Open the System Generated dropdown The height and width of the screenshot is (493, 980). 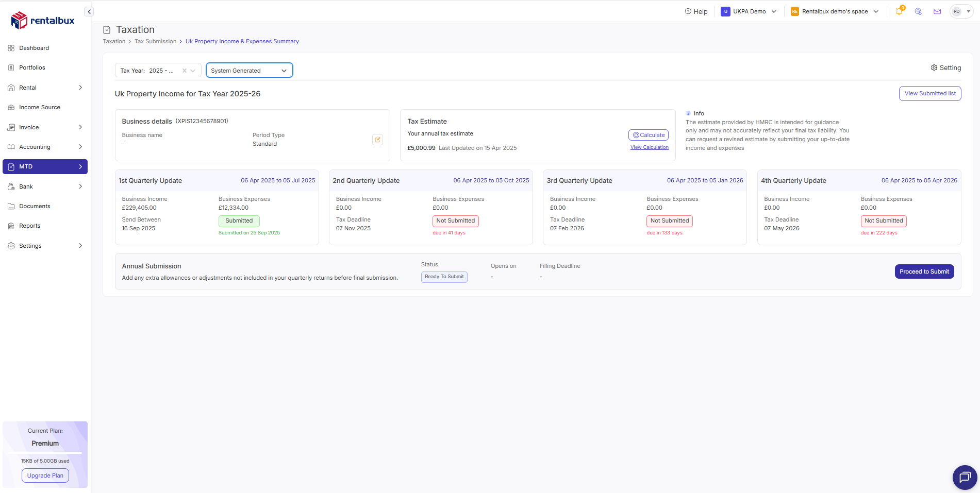[249, 71]
